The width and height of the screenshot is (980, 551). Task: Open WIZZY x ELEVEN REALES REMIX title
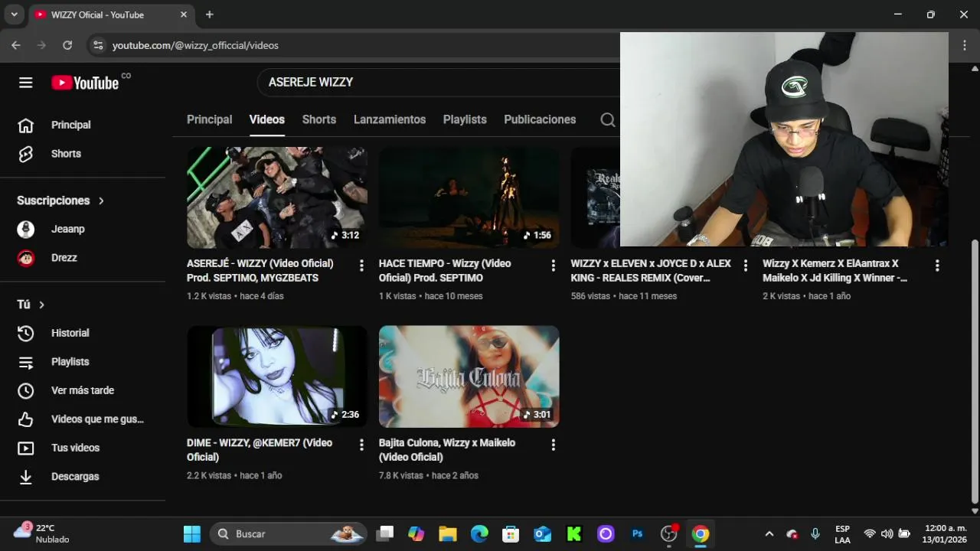pos(651,270)
